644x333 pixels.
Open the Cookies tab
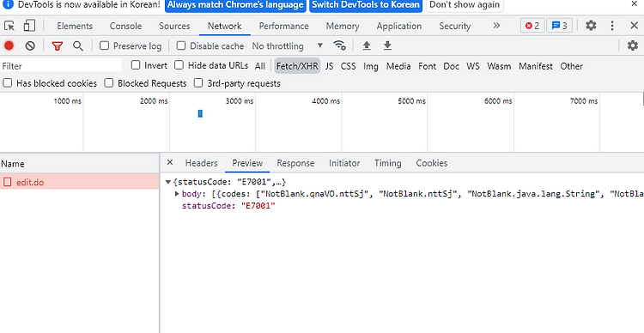click(432, 163)
